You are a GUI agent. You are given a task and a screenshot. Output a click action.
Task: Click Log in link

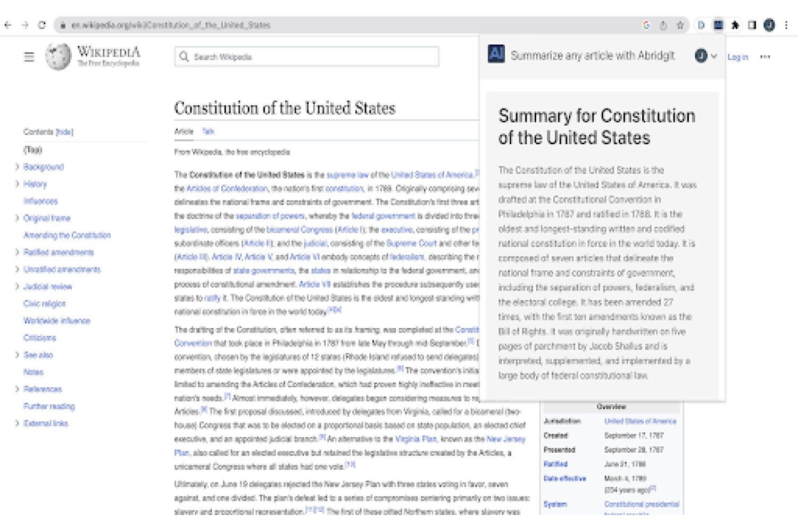(737, 57)
